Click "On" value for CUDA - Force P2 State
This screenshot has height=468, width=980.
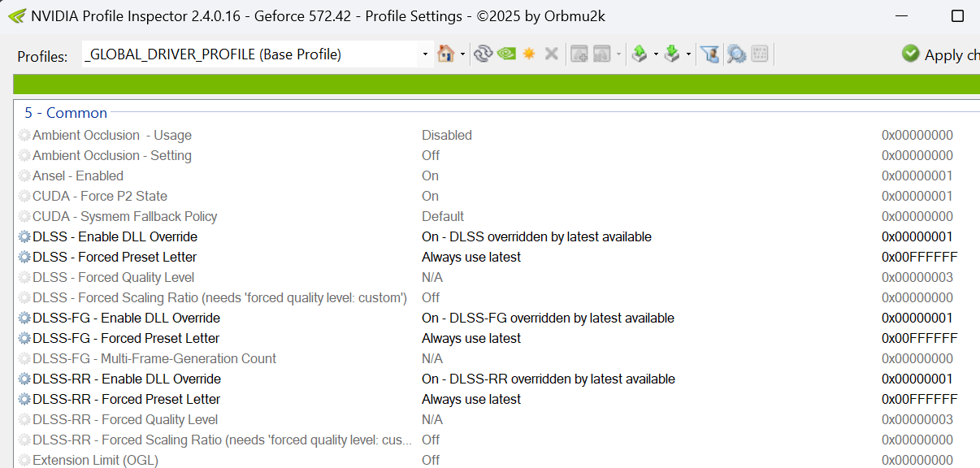(430, 197)
